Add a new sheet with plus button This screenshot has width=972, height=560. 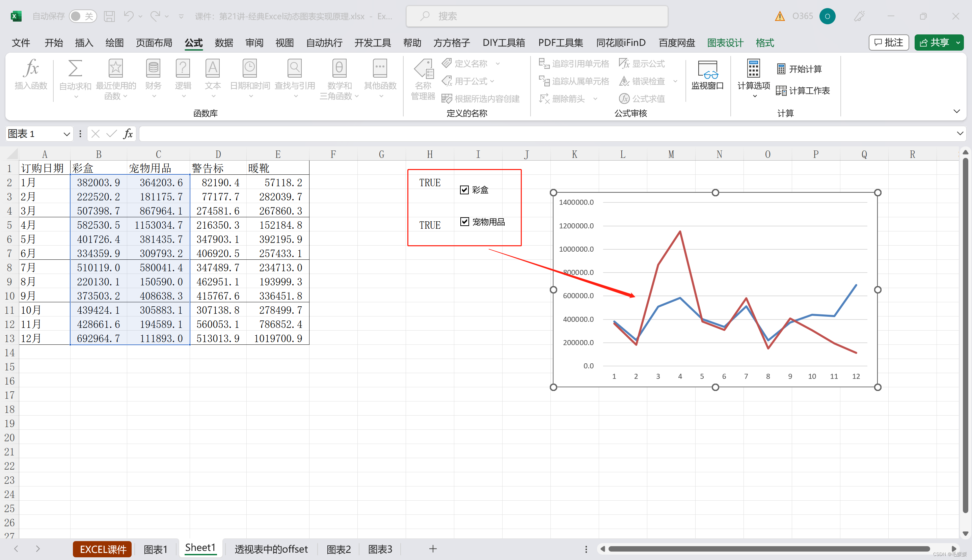(x=433, y=549)
